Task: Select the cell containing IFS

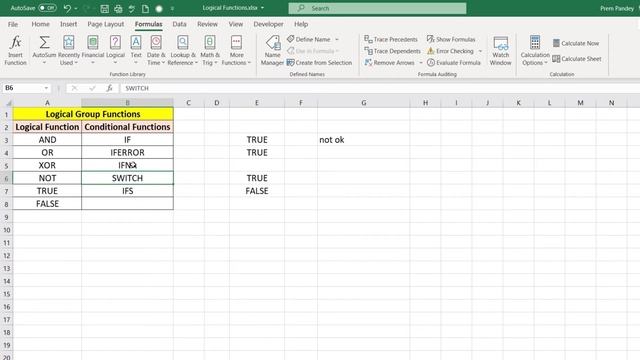Action: (x=127, y=191)
